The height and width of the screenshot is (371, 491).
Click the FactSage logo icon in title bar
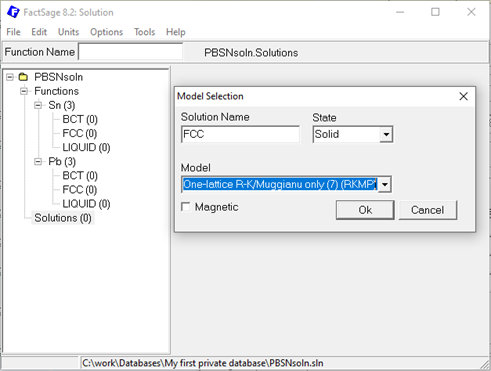click(13, 12)
